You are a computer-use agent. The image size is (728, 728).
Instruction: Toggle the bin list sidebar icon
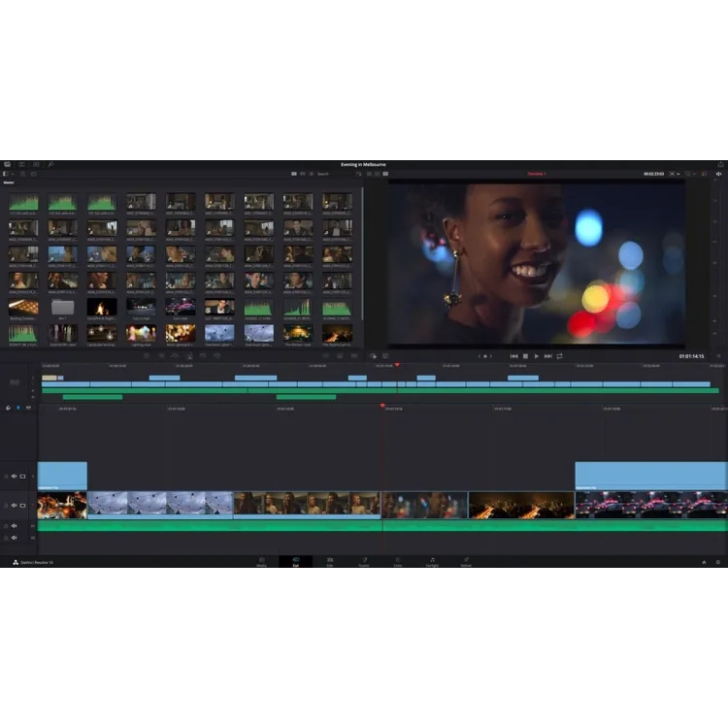[x=5, y=174]
